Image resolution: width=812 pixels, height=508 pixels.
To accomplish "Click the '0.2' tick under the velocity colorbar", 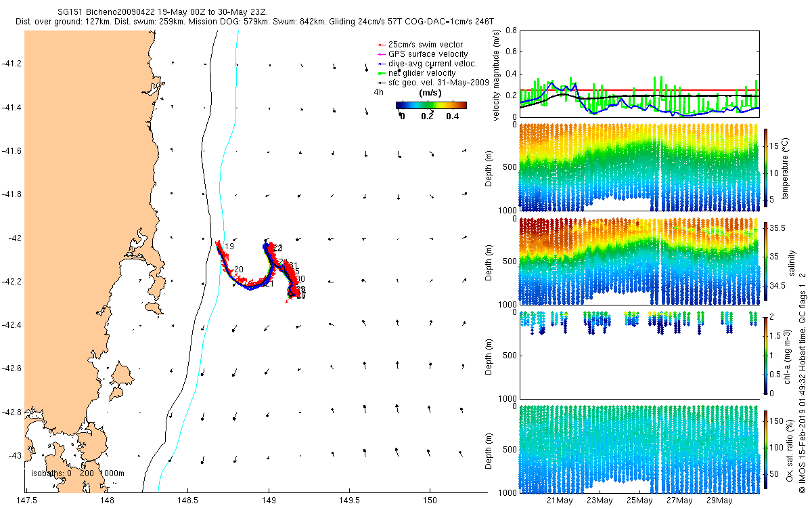I will (427, 116).
